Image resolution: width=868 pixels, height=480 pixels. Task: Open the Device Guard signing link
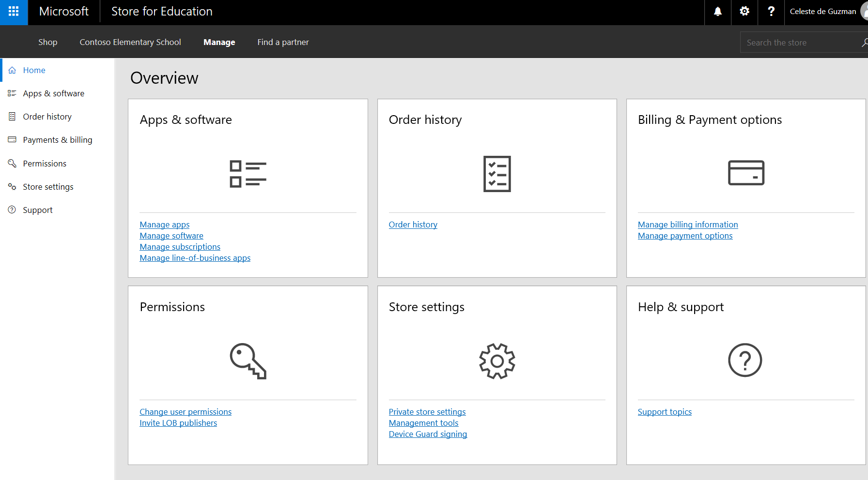pyautogui.click(x=428, y=434)
